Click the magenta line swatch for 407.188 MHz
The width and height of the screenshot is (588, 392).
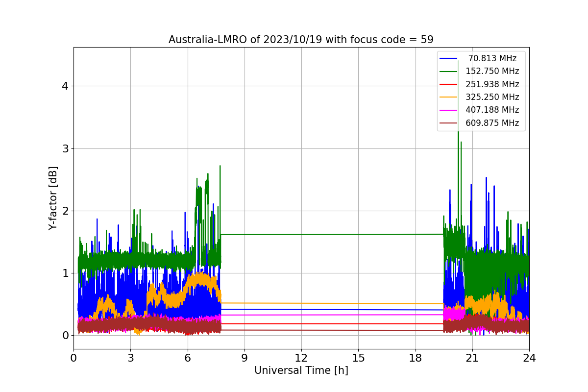pos(448,110)
